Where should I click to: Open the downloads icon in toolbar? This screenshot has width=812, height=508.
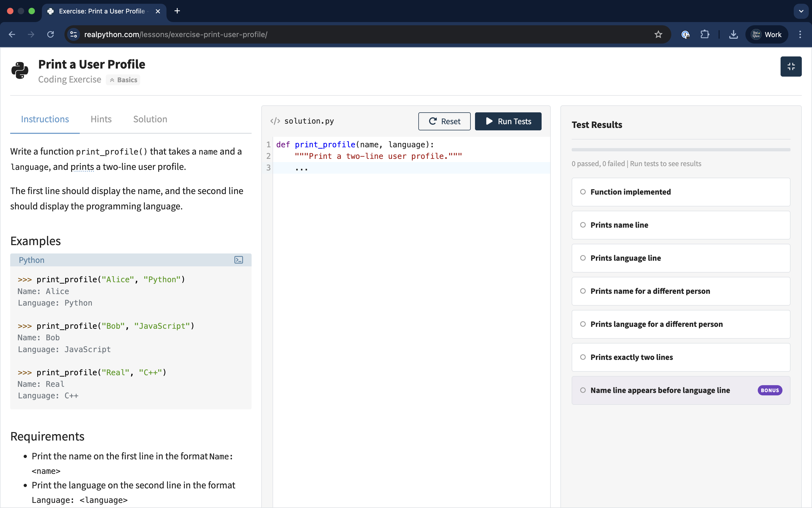[734, 34]
